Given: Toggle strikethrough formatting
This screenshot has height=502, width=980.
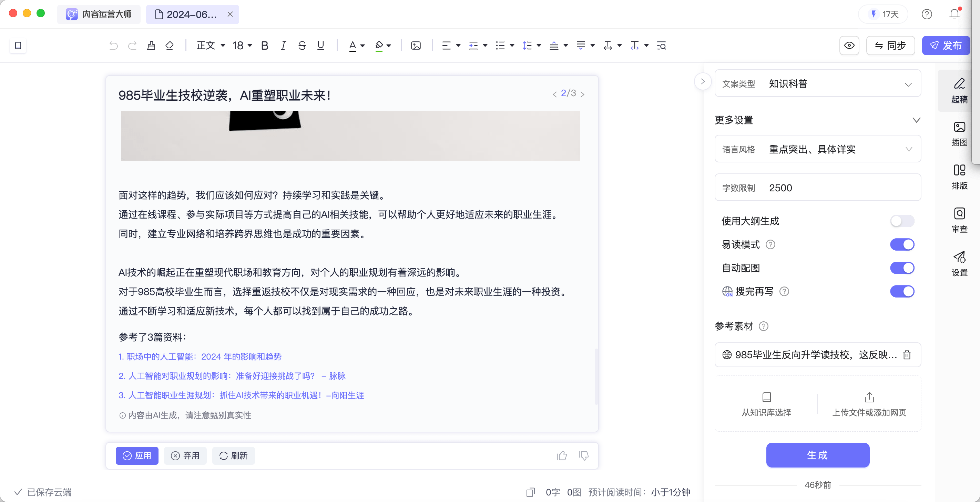Looking at the screenshot, I should pos(302,46).
